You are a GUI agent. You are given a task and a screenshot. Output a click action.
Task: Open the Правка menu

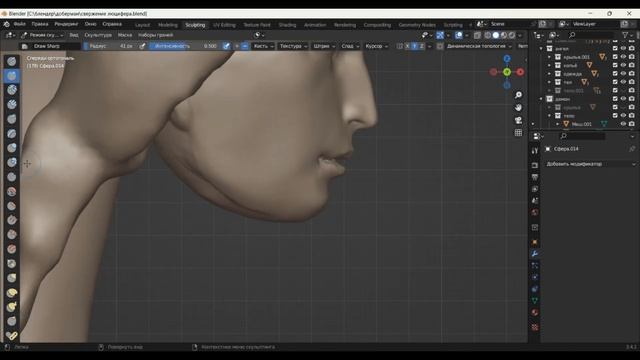click(x=40, y=24)
